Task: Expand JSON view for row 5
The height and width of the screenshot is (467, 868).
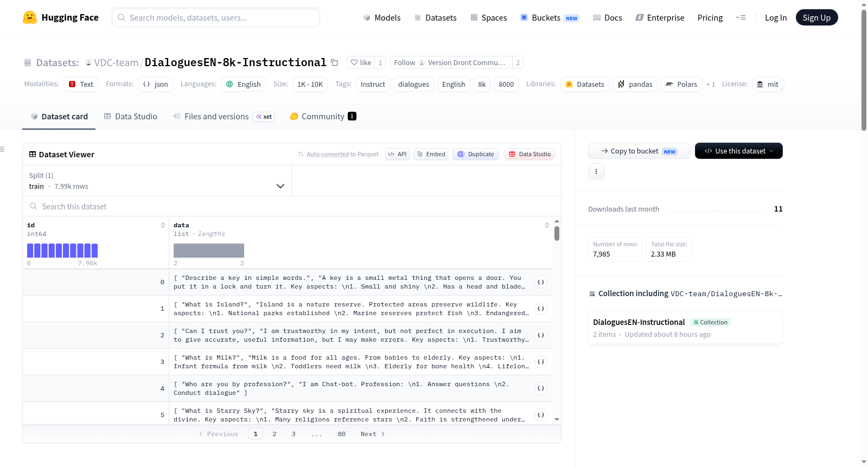Action: [541, 415]
